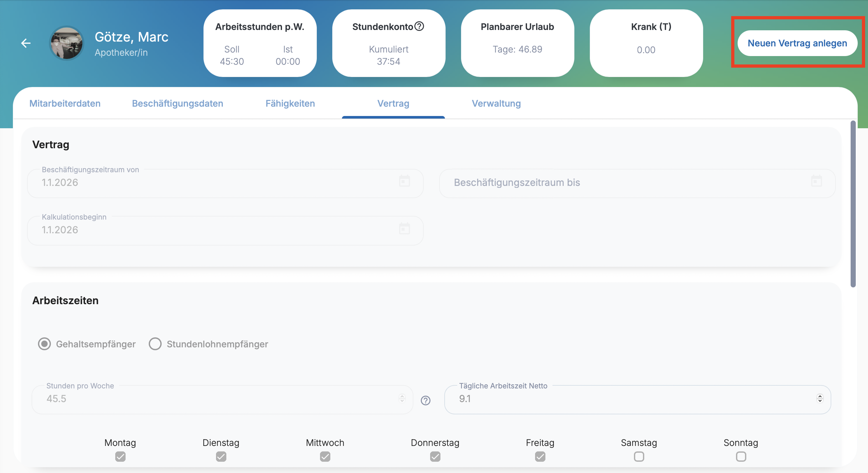Click Neuen Vertrag anlegen button
The image size is (868, 473).
pyautogui.click(x=797, y=43)
